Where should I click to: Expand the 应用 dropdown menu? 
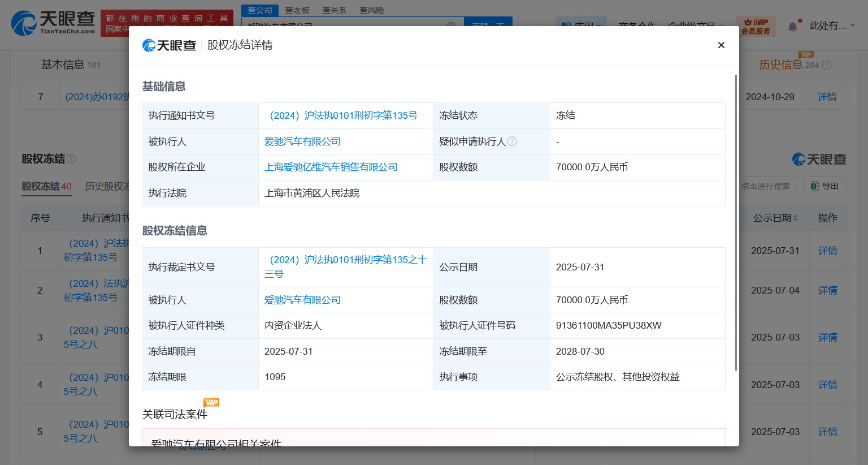pos(581,26)
